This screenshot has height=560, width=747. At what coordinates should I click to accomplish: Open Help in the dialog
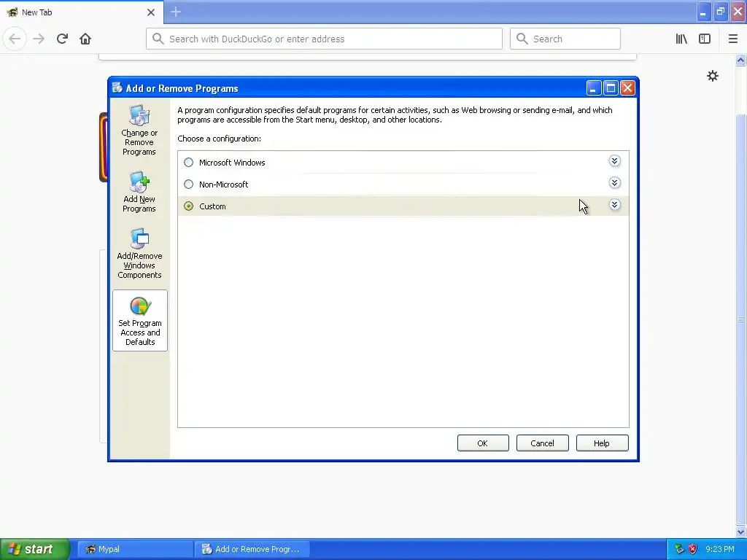pos(602,443)
